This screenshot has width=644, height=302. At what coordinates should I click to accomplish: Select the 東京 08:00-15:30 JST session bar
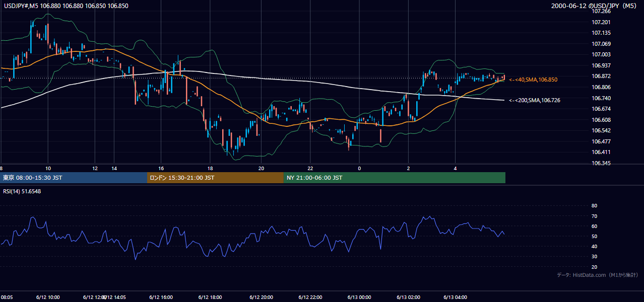(x=74, y=178)
